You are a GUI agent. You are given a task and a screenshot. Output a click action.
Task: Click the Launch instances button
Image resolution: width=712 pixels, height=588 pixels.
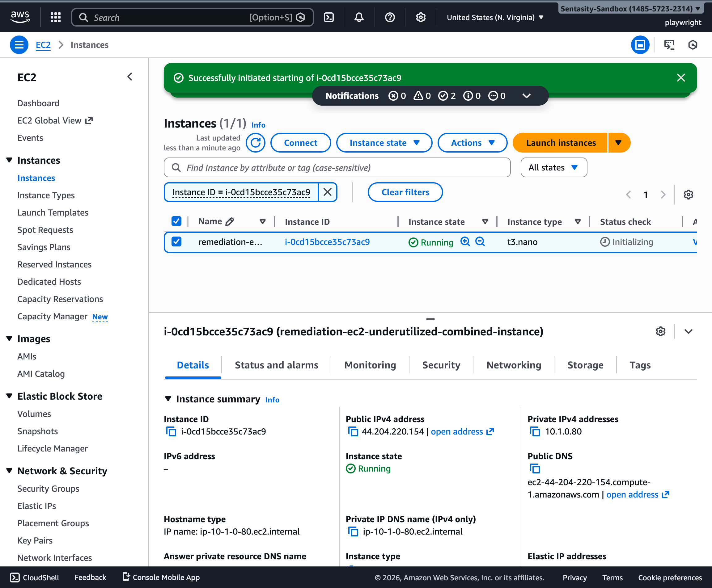pyautogui.click(x=561, y=143)
